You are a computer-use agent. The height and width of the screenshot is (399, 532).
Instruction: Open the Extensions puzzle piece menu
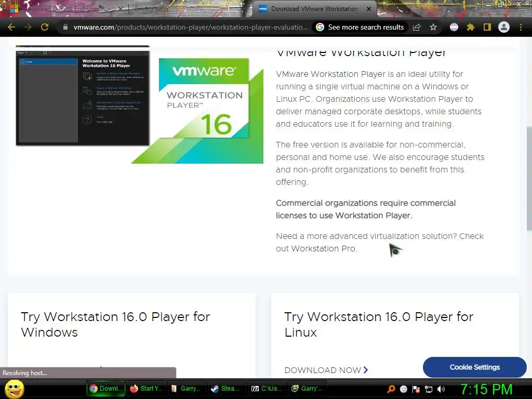pyautogui.click(x=470, y=27)
